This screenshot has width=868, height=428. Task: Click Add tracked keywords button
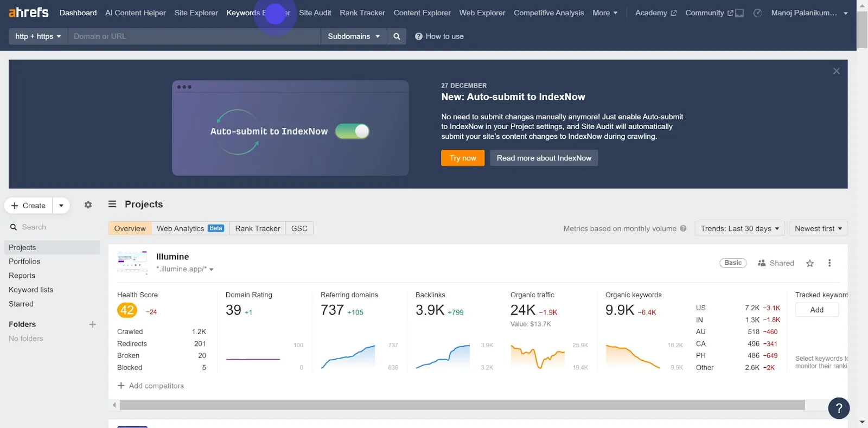pos(817,310)
